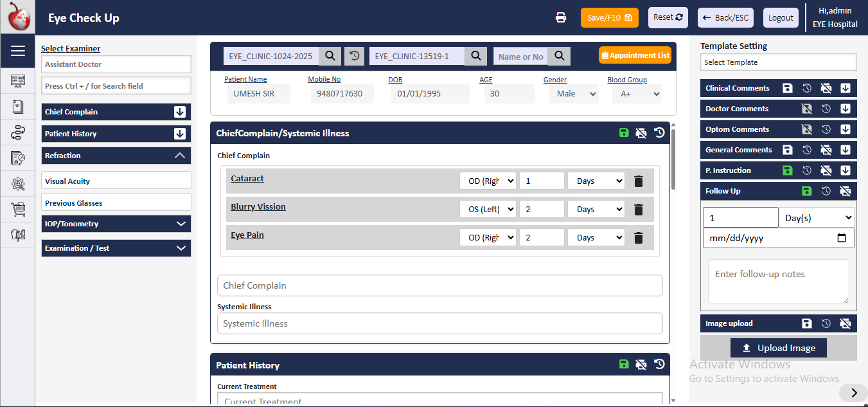Image resolution: width=868 pixels, height=407 pixels.
Task: Open the hamburger menu in sidebar
Action: [17, 51]
